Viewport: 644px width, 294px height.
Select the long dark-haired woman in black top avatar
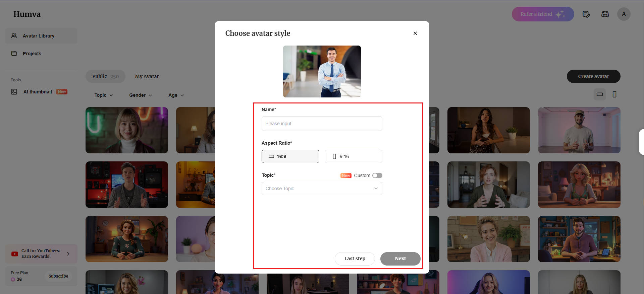coord(489,130)
